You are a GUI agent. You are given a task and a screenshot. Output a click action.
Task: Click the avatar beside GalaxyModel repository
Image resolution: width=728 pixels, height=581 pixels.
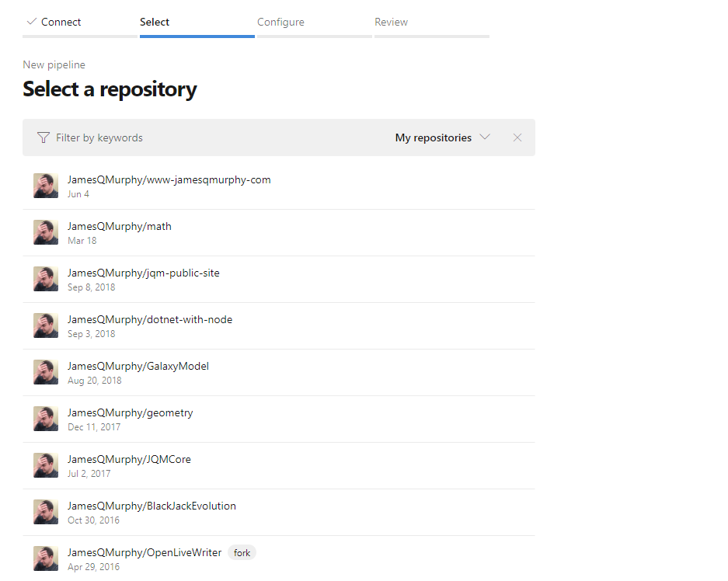(45, 372)
